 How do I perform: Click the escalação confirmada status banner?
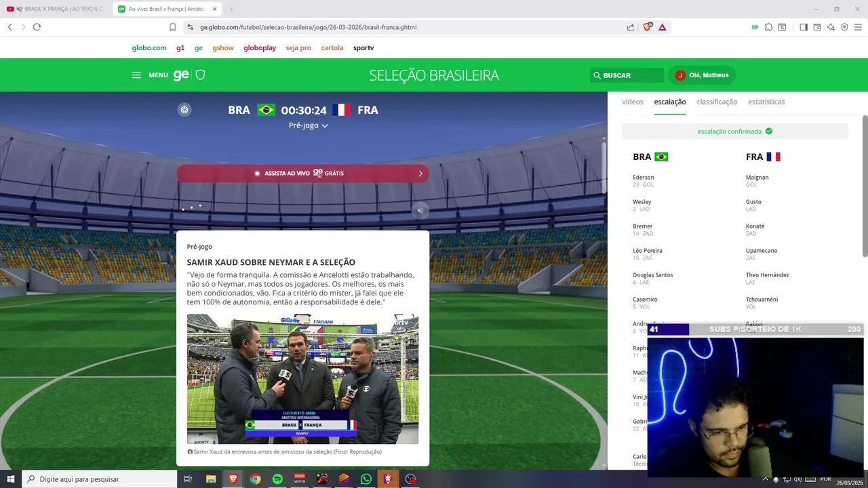735,131
